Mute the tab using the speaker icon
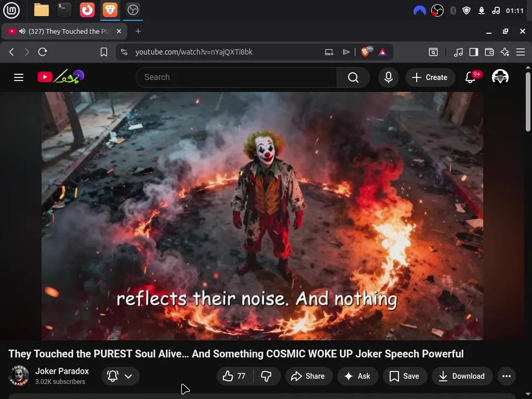Image resolution: width=532 pixels, height=399 pixels. pyautogui.click(x=22, y=31)
